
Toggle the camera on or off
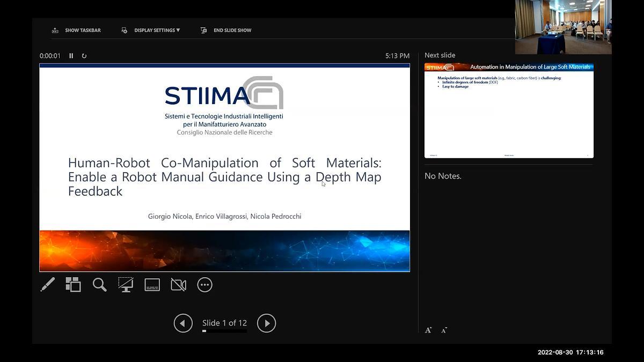click(178, 285)
